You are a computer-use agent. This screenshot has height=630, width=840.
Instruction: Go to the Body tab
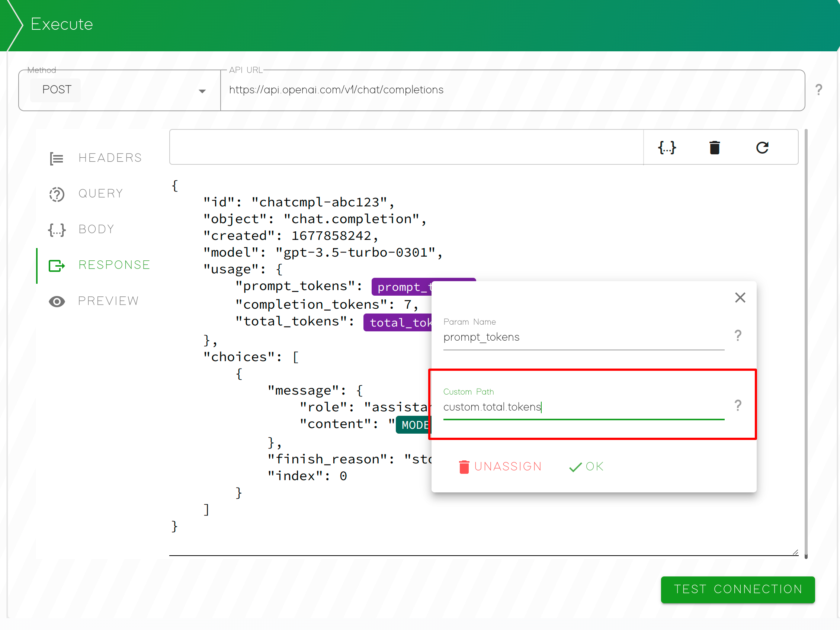point(96,229)
